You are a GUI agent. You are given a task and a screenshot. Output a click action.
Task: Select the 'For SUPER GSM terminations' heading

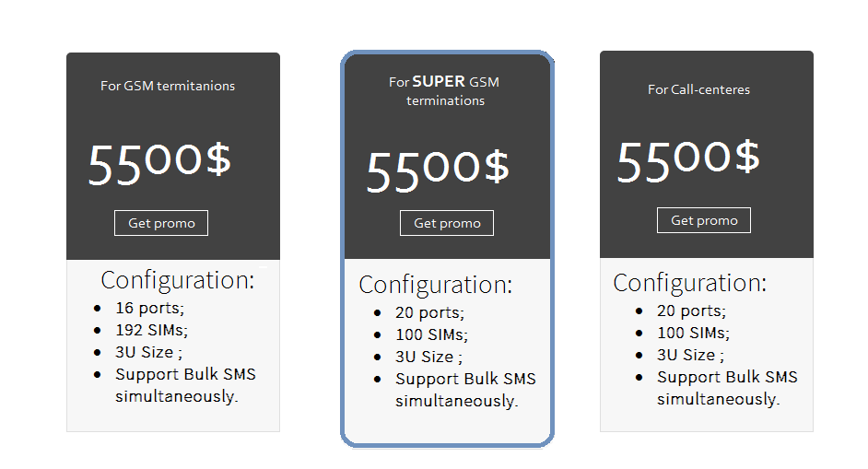pos(444,91)
